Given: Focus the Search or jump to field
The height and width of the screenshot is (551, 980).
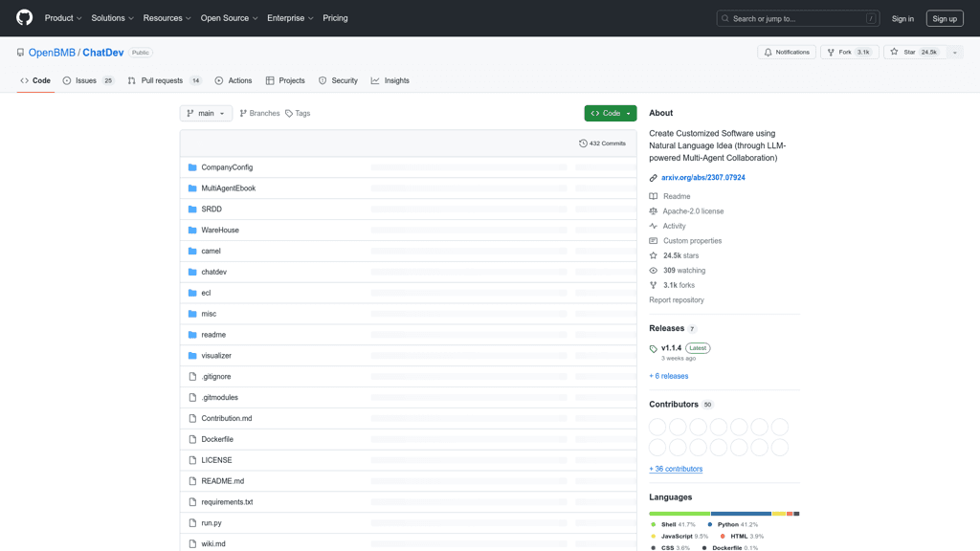Looking at the screenshot, I should coord(797,18).
